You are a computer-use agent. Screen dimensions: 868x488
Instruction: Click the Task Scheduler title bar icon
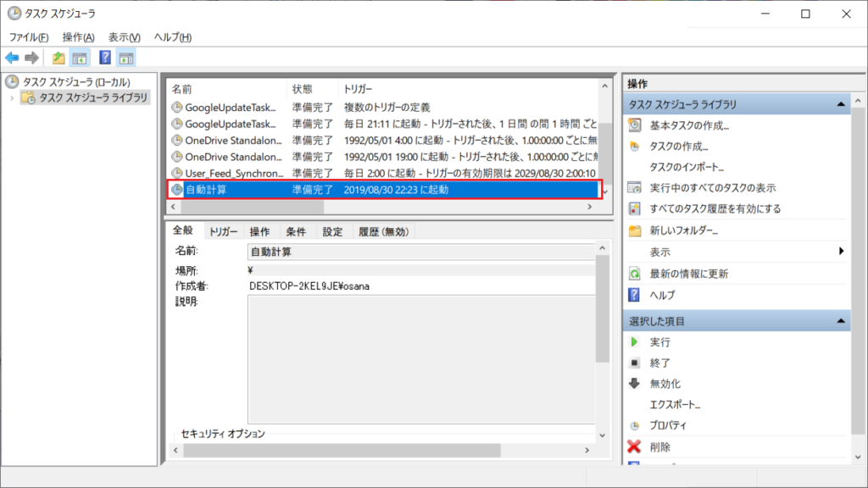14,14
